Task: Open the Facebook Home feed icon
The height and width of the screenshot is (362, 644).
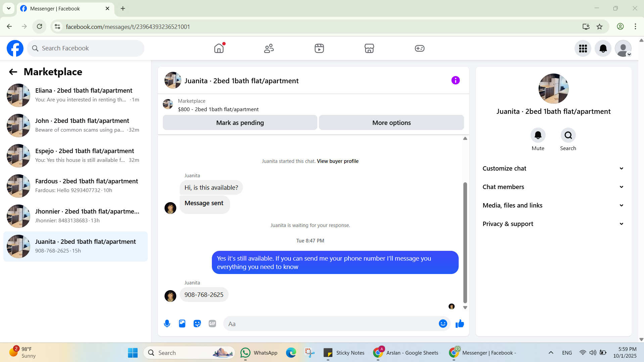Action: pyautogui.click(x=219, y=48)
